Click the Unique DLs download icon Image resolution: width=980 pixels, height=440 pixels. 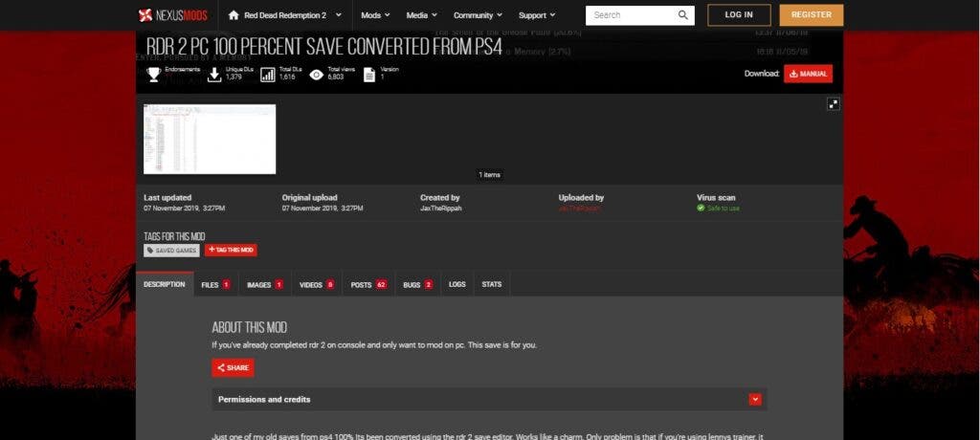214,75
